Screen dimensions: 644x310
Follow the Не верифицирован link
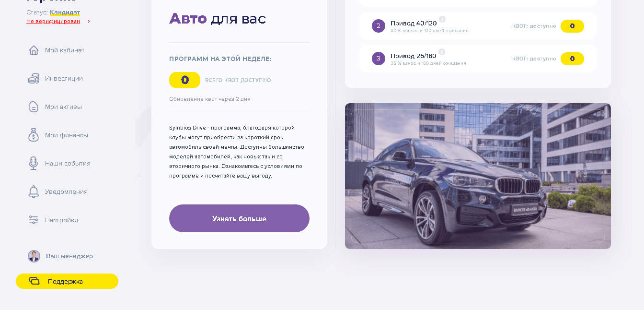click(53, 21)
